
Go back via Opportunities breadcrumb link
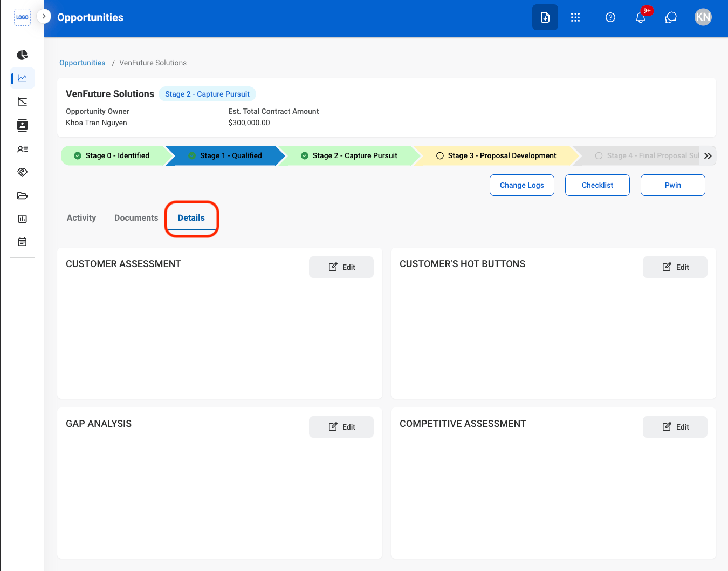83,63
